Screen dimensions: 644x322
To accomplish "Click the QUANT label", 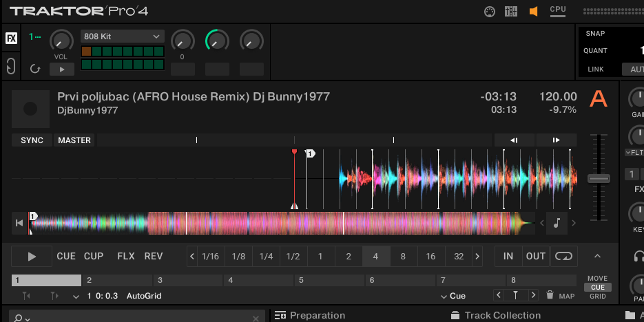I will [x=595, y=51].
